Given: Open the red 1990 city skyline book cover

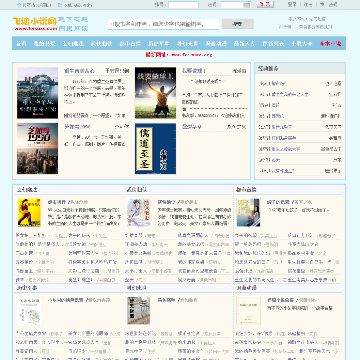Looking at the screenshot, I should (38, 149).
